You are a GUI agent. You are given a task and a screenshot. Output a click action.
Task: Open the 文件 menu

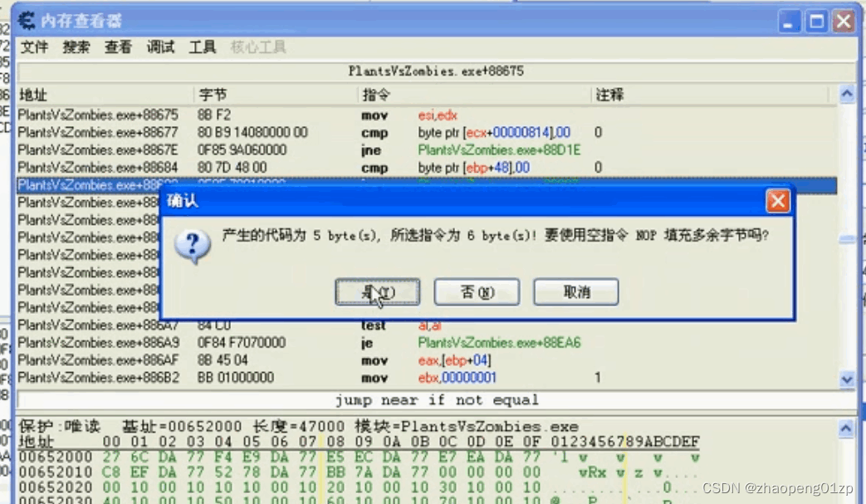[34, 47]
